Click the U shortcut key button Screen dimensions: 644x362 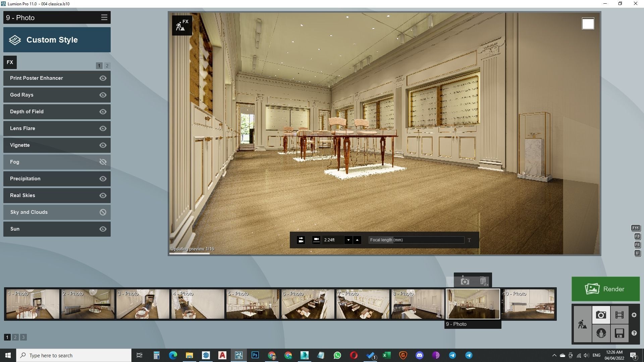tap(637, 253)
